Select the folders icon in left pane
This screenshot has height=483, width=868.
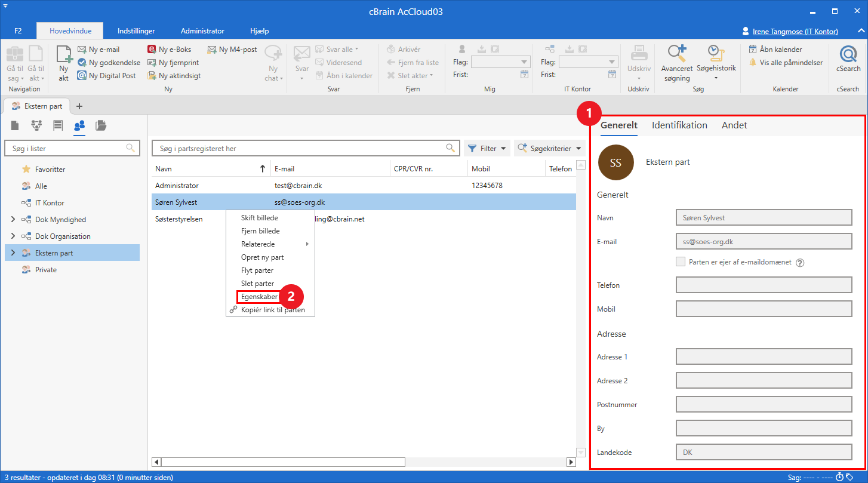click(x=101, y=125)
